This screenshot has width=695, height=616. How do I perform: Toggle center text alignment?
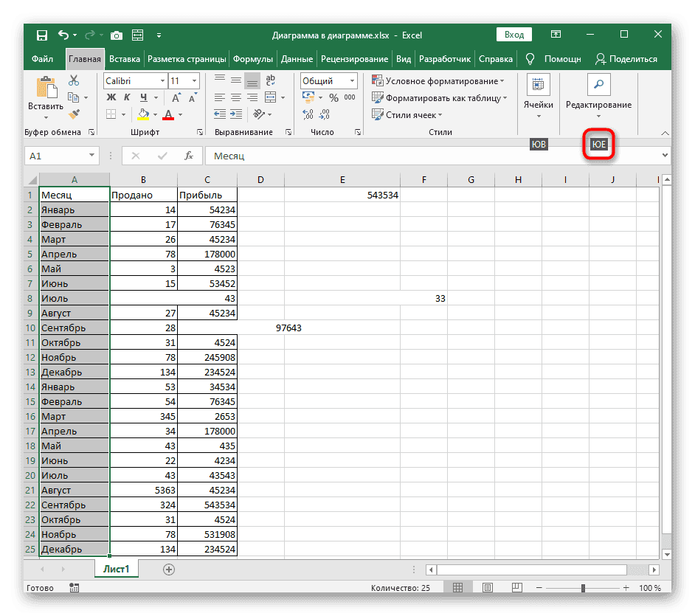pos(235,97)
